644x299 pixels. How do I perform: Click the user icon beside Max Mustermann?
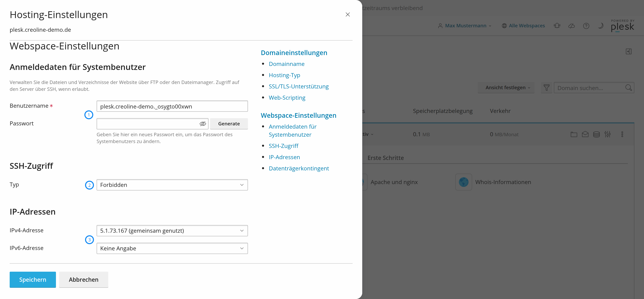[x=440, y=26]
